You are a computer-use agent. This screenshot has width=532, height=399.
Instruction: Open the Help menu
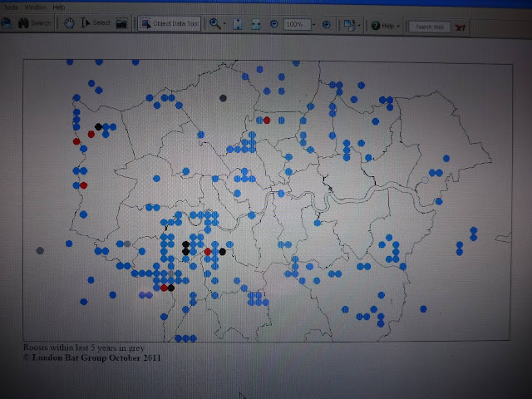[x=59, y=7]
